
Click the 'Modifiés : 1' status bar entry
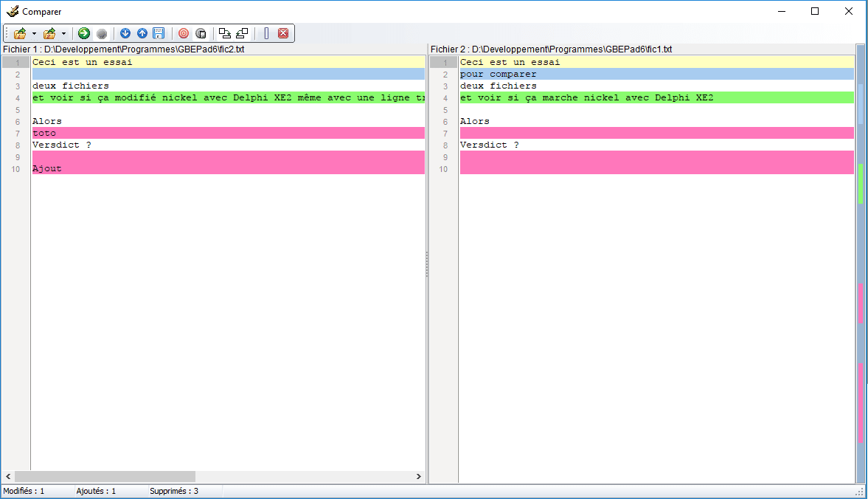point(24,491)
